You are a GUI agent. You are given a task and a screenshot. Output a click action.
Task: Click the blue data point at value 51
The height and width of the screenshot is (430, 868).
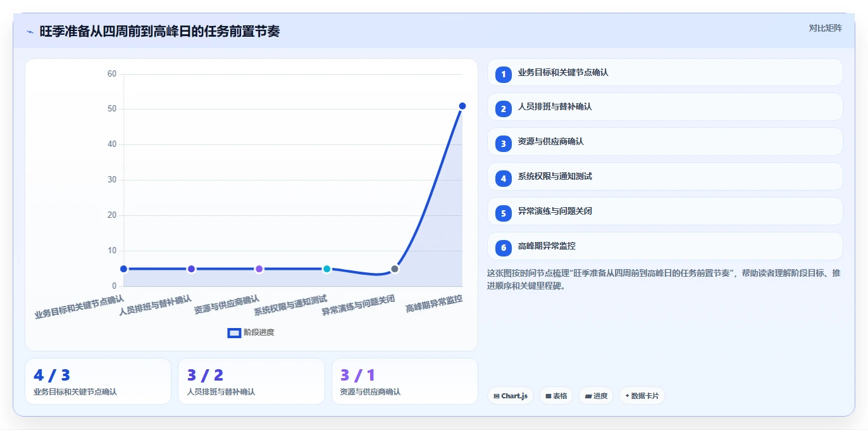[462, 106]
